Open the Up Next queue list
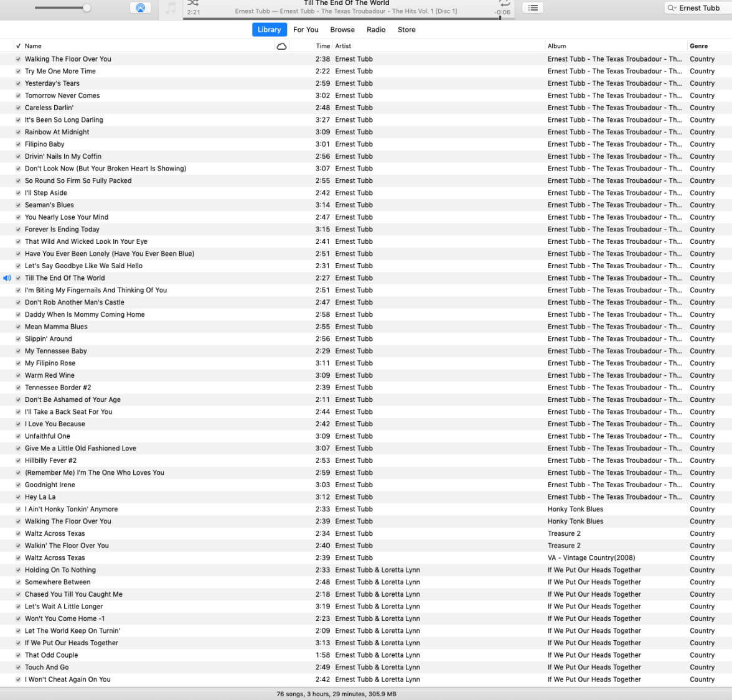 533,7
